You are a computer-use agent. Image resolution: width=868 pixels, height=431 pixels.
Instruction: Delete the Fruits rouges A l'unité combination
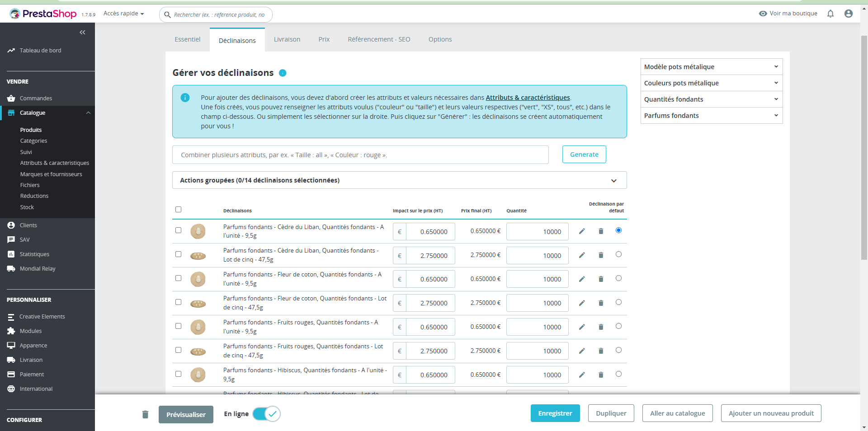[601, 327]
